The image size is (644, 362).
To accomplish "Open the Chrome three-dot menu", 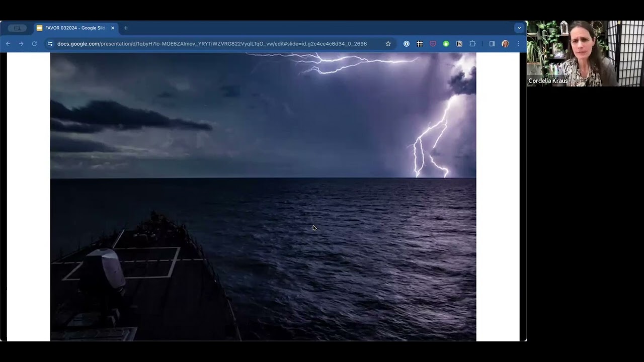I will [x=518, y=44].
